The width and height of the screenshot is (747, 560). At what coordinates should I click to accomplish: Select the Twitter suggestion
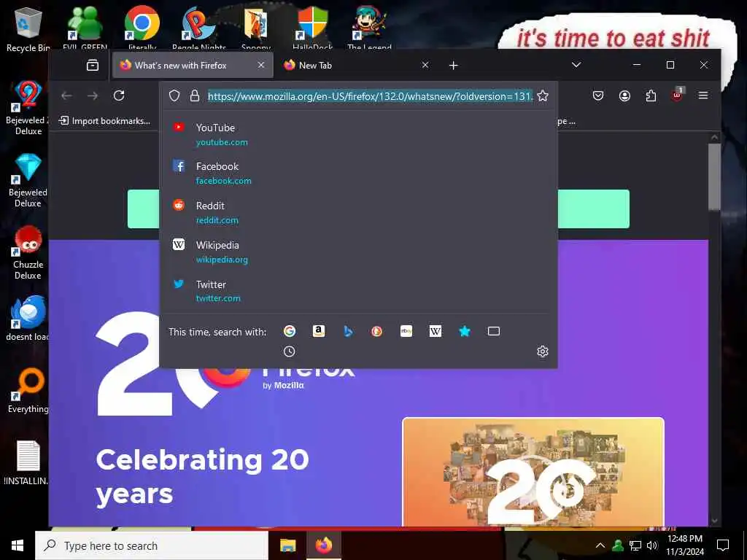click(358, 291)
